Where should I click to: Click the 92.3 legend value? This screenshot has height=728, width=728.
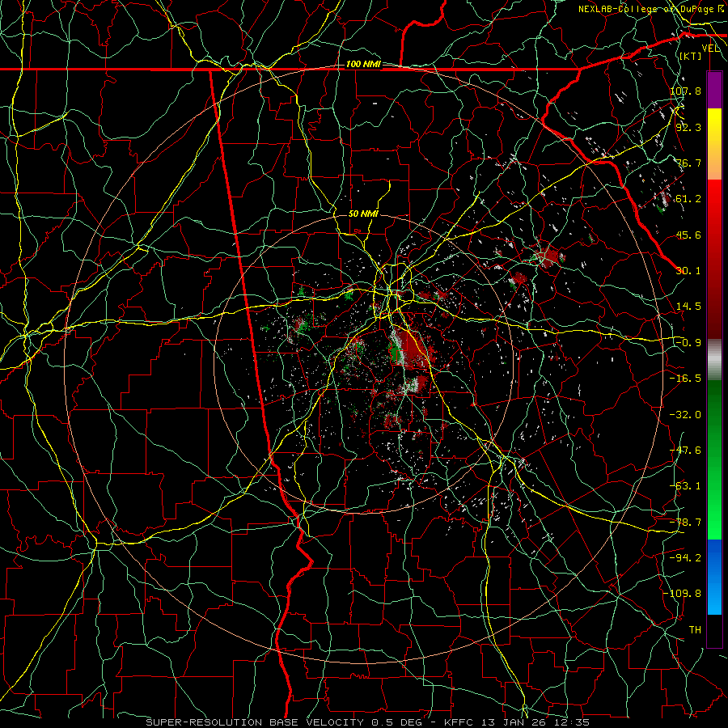pyautogui.click(x=688, y=127)
